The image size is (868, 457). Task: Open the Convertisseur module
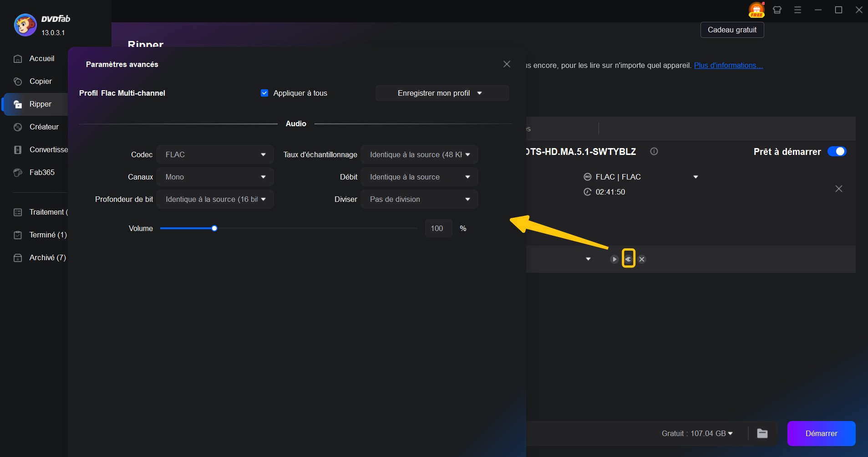(x=48, y=149)
